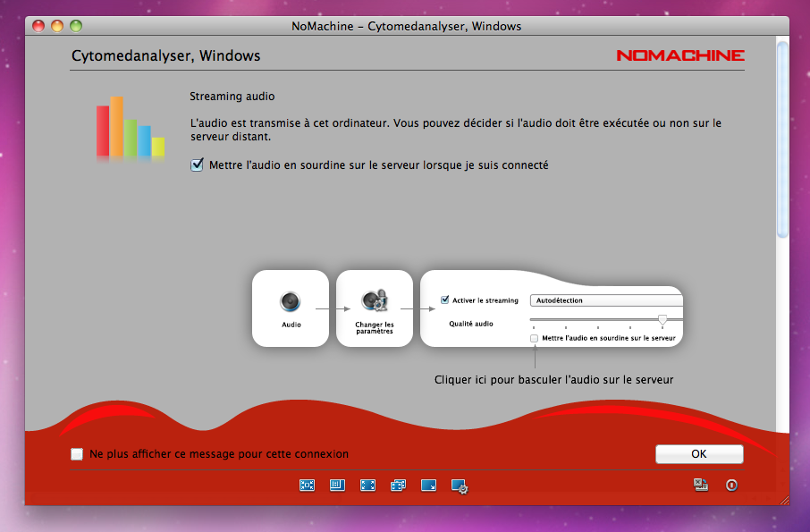Uncheck 'Mettre l'audio en sourdine sur le serveur lorsque je suis connecté'

click(x=197, y=165)
